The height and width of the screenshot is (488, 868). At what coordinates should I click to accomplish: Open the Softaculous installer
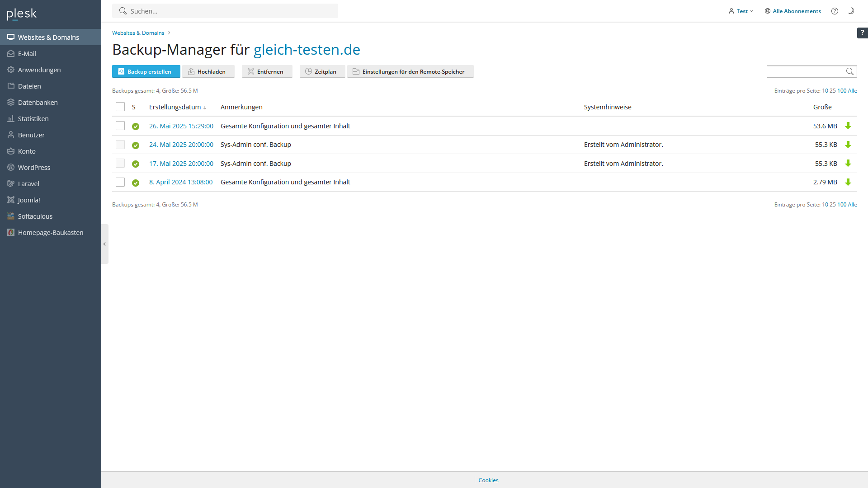(x=35, y=216)
